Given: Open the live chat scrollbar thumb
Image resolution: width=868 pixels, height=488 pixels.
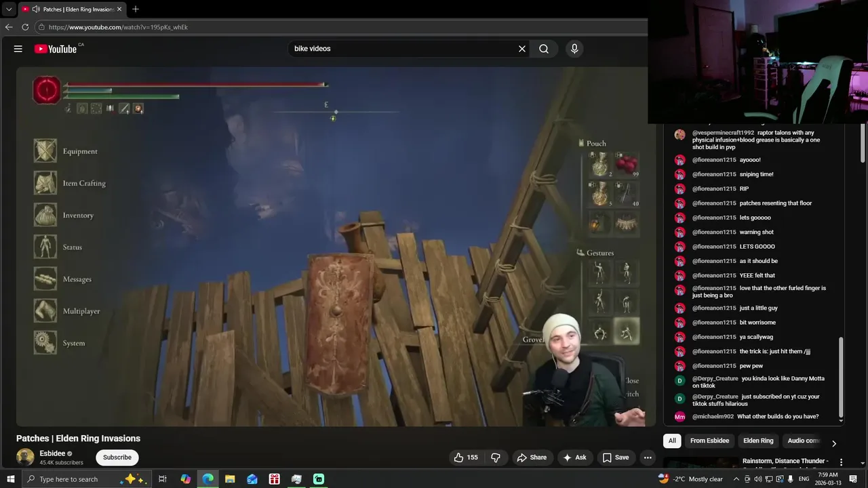Looking at the screenshot, I should (x=842, y=377).
